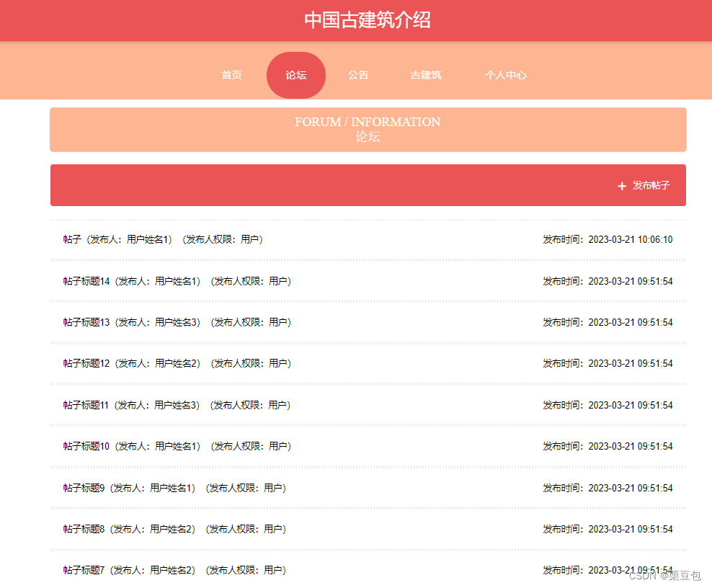This screenshot has height=588, width=712.
Task: Open post 帖子标题7
Action: tap(174, 570)
